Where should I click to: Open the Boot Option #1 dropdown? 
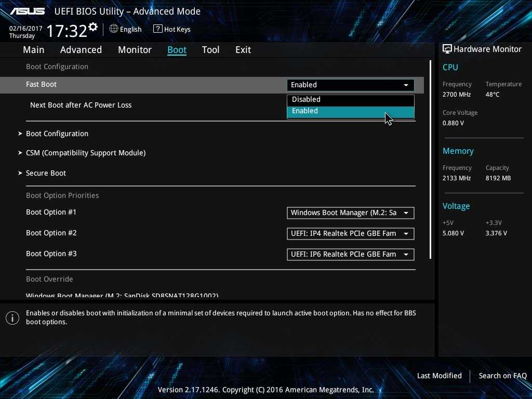pyautogui.click(x=351, y=212)
